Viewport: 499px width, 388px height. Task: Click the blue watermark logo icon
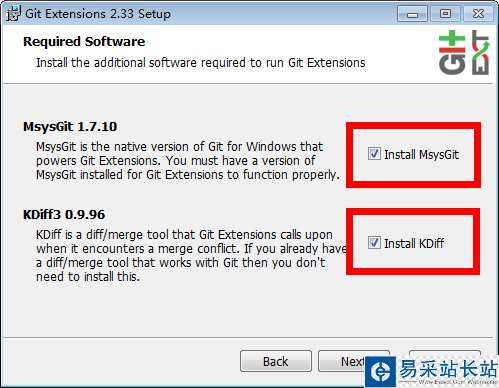pyautogui.click(x=380, y=371)
